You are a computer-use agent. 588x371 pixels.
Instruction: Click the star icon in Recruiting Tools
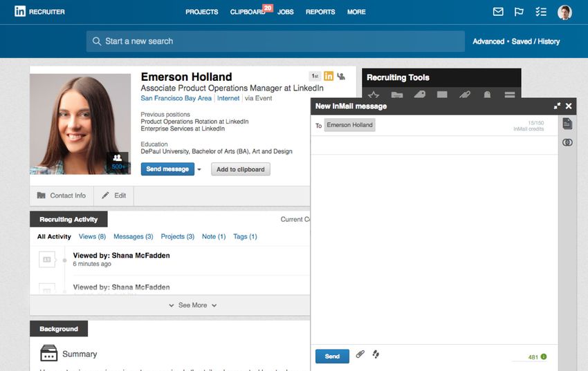tap(374, 95)
